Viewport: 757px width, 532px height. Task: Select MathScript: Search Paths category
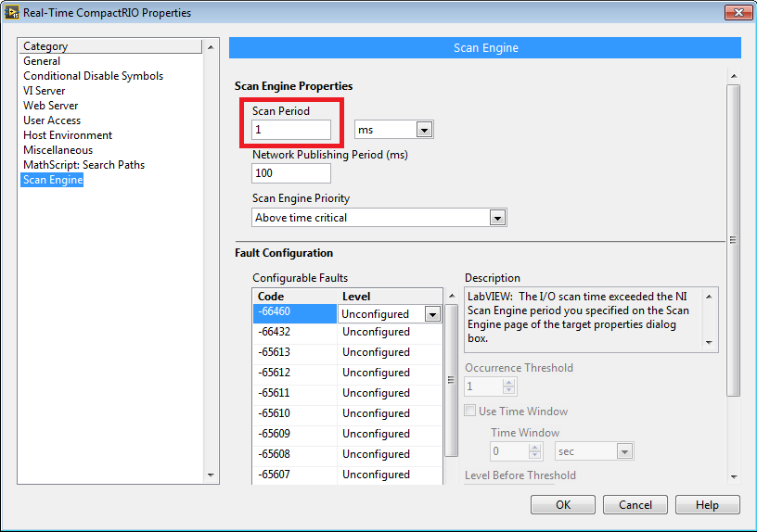click(x=83, y=165)
